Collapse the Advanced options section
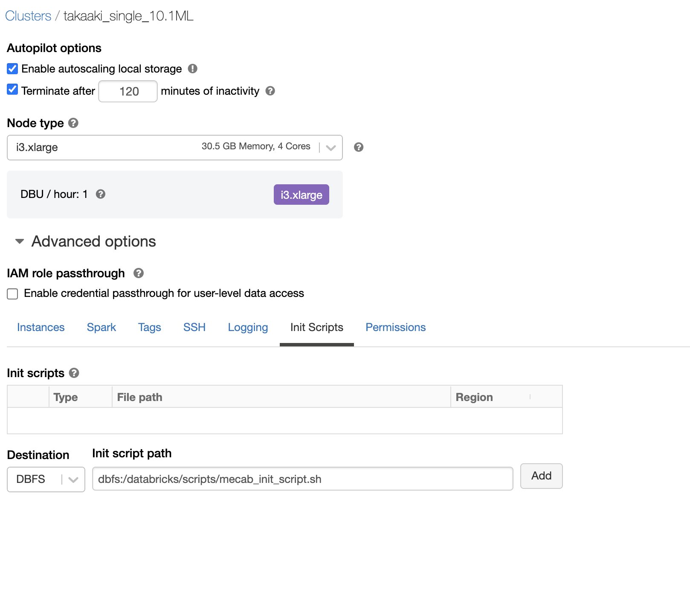This screenshot has width=690, height=616. pos(20,241)
